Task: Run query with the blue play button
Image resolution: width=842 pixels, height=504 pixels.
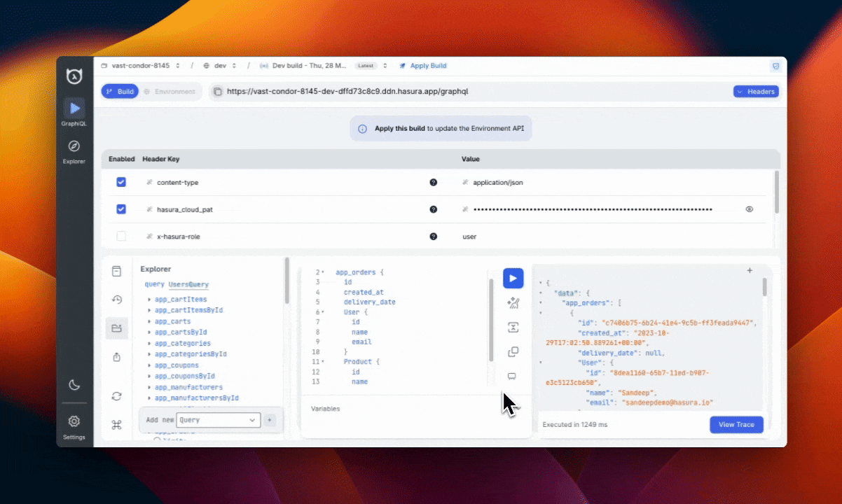Action: [x=513, y=279]
